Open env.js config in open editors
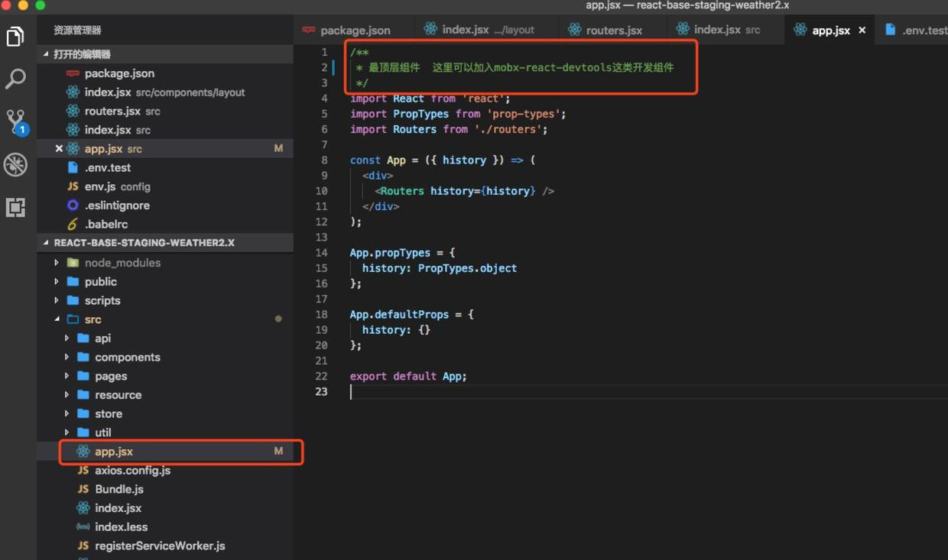 pos(165,186)
